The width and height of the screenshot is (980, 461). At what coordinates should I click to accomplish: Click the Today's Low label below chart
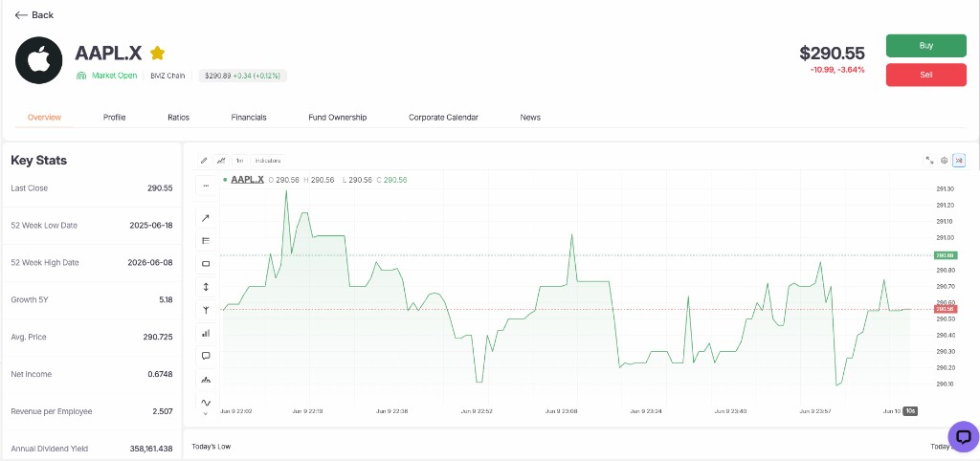click(212, 446)
